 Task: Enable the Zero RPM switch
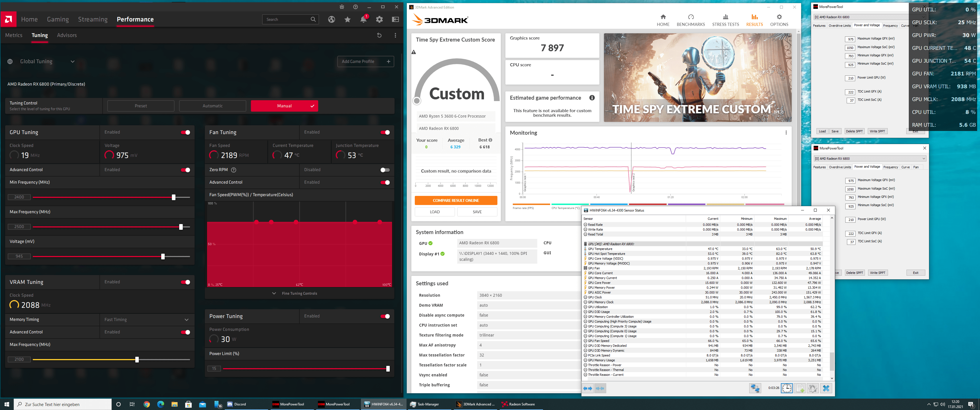click(x=385, y=170)
